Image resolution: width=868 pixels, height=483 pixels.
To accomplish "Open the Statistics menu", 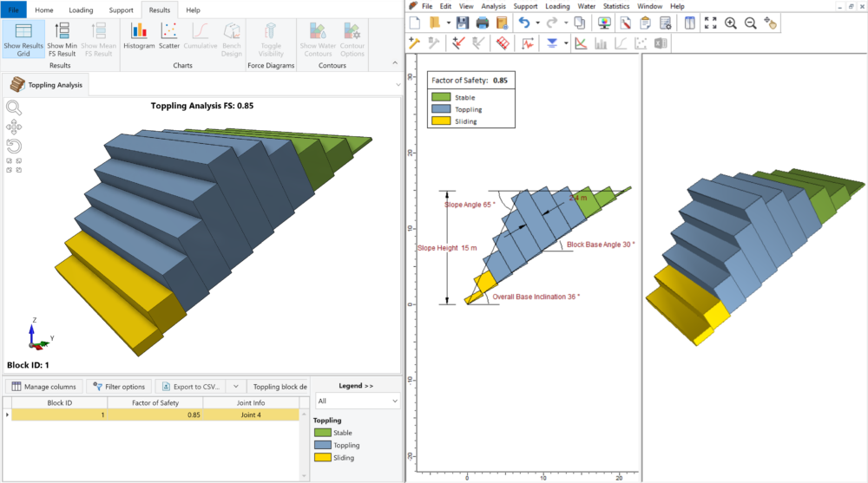I will (x=616, y=6).
